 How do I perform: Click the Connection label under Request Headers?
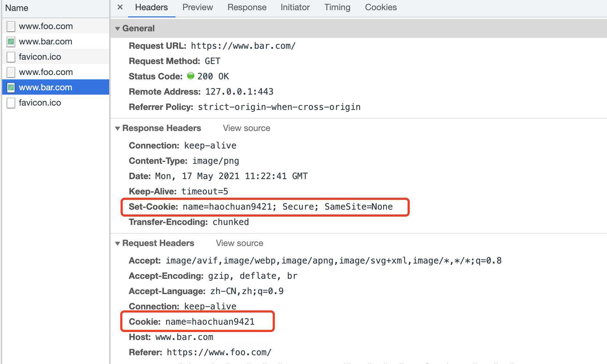pyautogui.click(x=154, y=306)
